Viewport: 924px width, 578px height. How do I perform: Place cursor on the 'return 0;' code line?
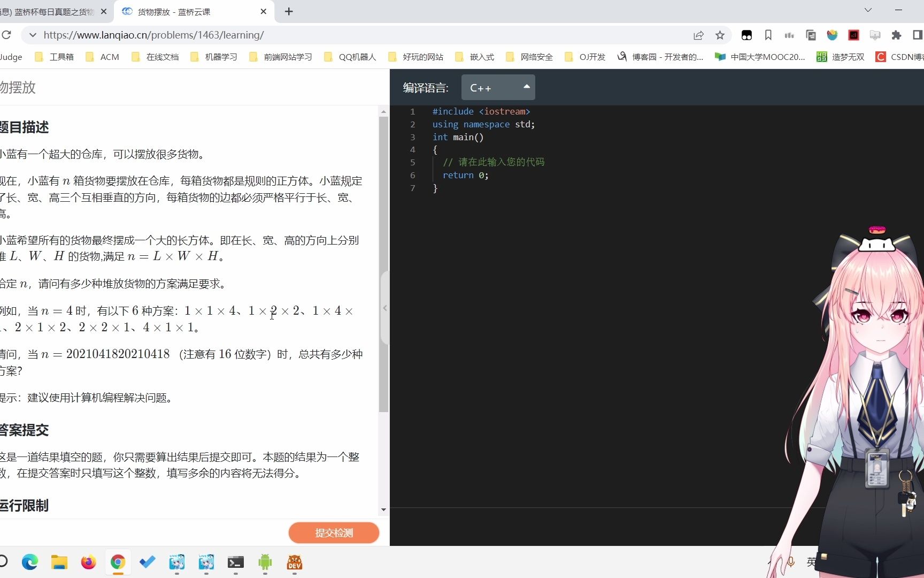[x=466, y=175]
